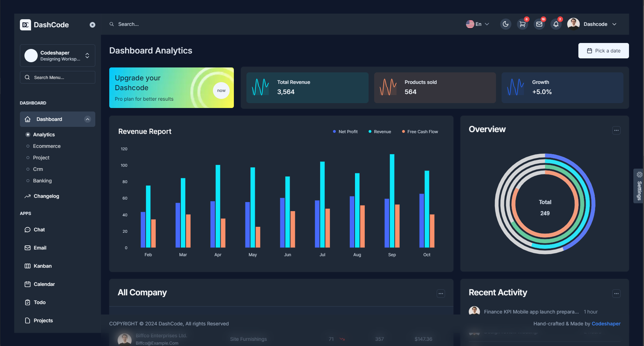The height and width of the screenshot is (346, 644).
Task: Click the Growth value +5.0%
Action: [542, 92]
